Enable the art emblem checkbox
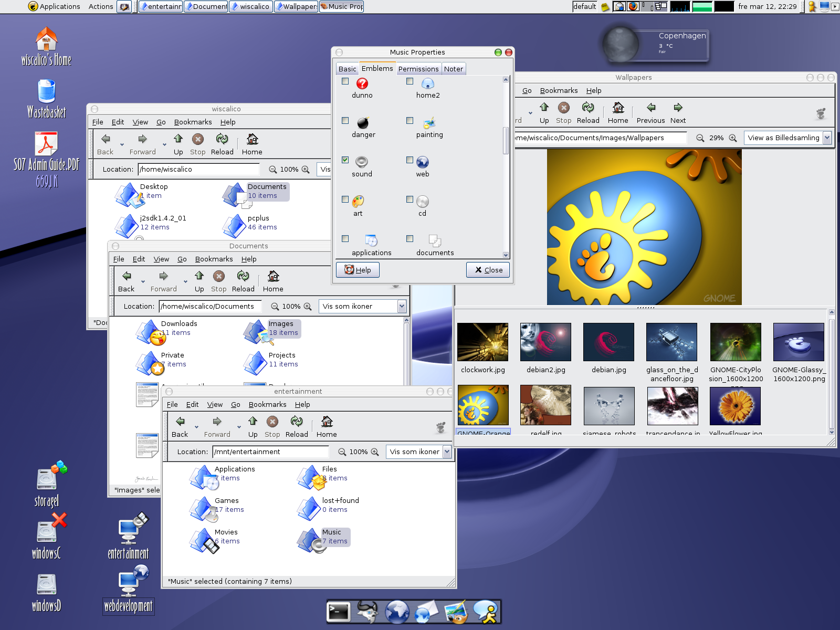The width and height of the screenshot is (840, 630). tap(345, 199)
